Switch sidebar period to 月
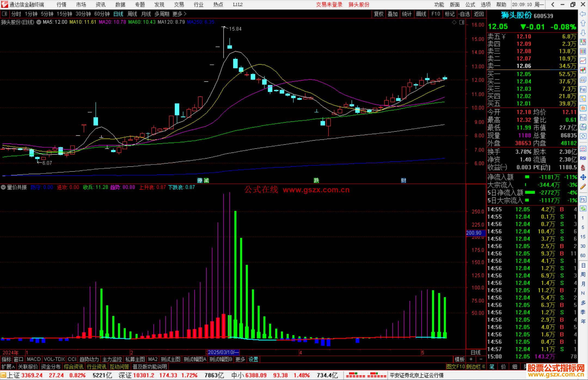Viewport: 588px width, 380px height. (x=583, y=284)
